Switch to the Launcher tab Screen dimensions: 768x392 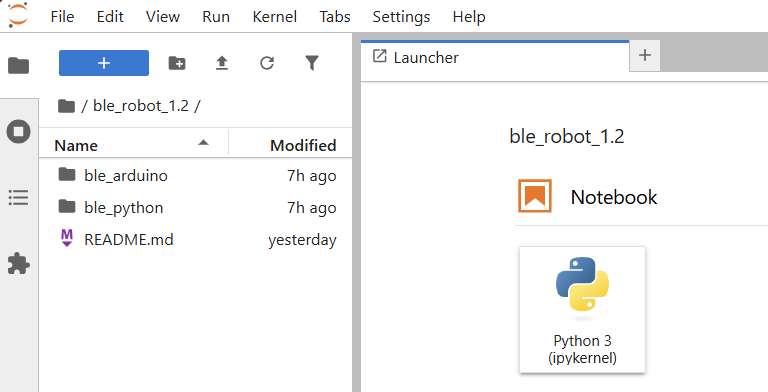(x=495, y=57)
